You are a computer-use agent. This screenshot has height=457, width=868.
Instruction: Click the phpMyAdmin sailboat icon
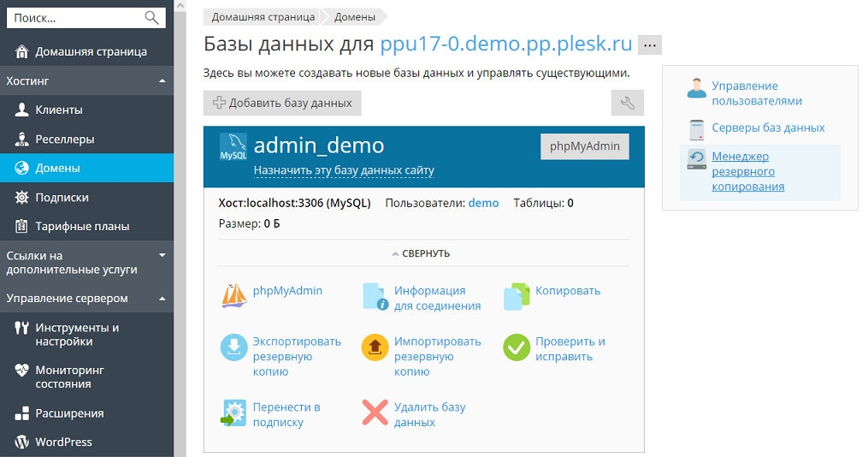234,296
